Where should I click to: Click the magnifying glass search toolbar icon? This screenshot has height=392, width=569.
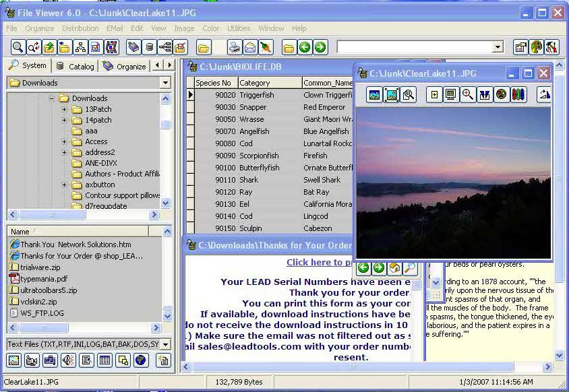pyautogui.click(x=18, y=47)
